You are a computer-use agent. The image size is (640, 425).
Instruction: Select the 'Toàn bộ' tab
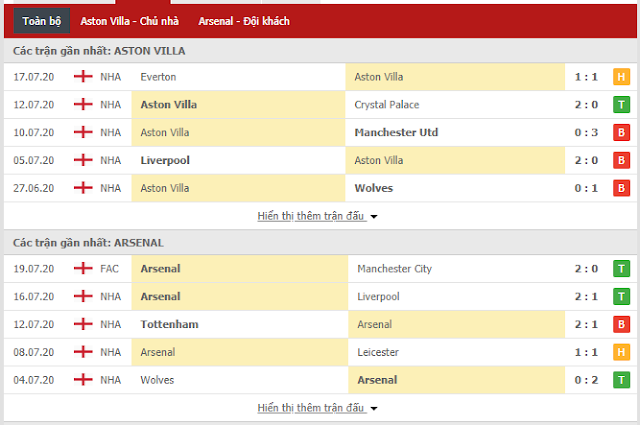point(42,21)
